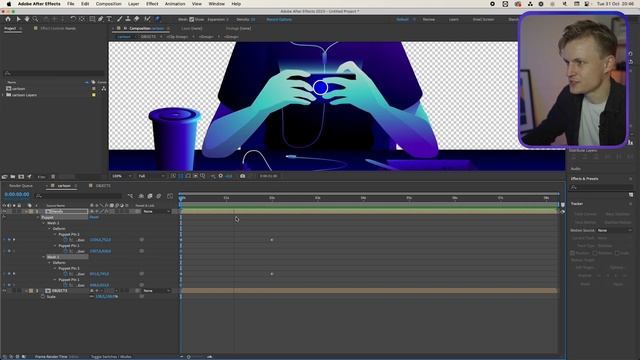
Task: Select the Small Screen workspace
Action: coord(483,19)
